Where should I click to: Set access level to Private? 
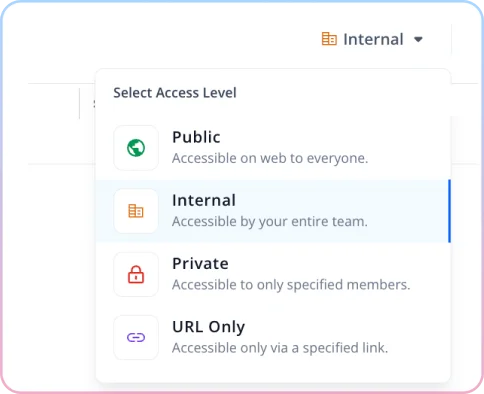point(273,274)
